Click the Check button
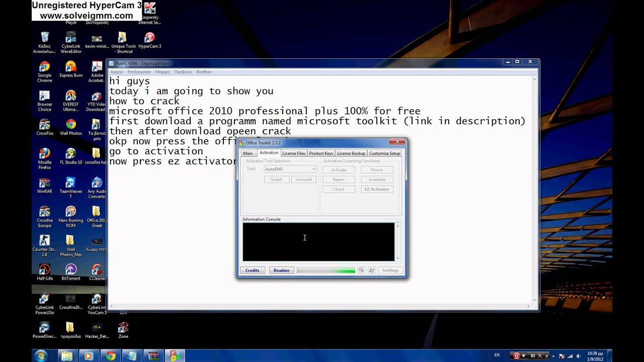 point(339,190)
